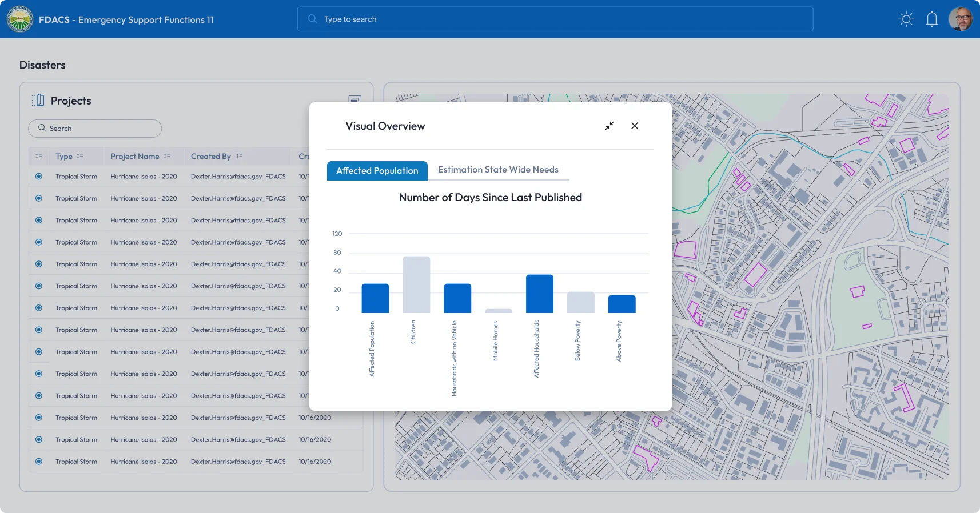This screenshot has width=980, height=513.
Task: Click the panel icon at Projects top right
Action: 354,99
